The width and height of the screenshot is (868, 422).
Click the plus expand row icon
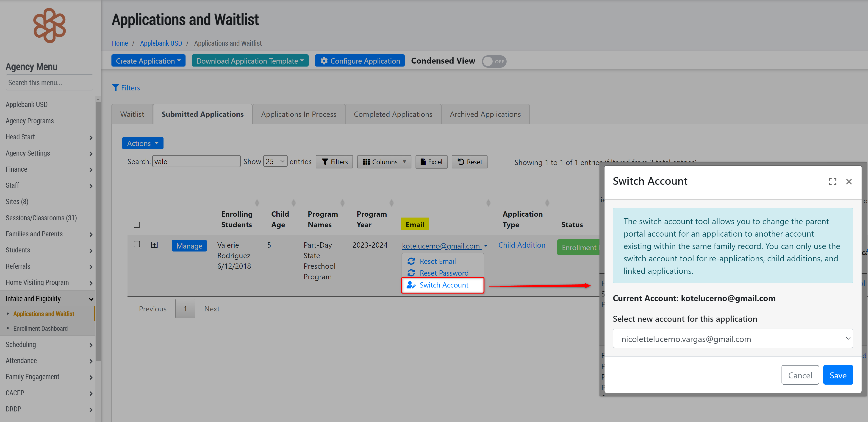pyautogui.click(x=154, y=245)
